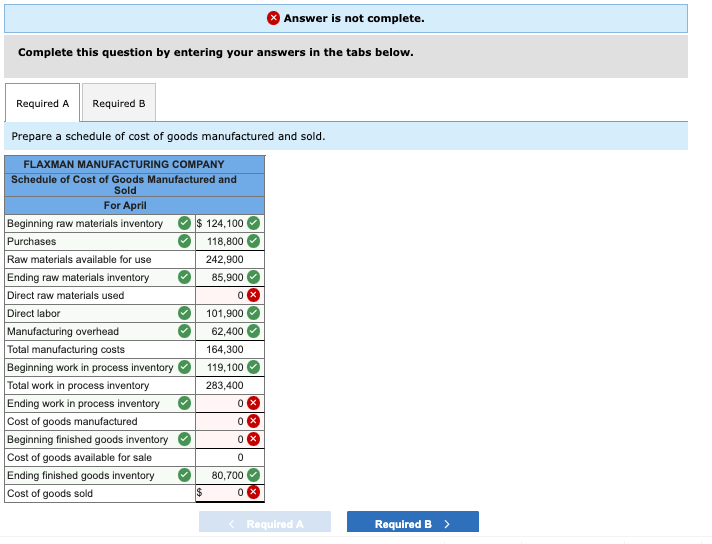Click green check next to the Direct labor label
Viewport: 712px width, 544px height.
pyautogui.click(x=184, y=313)
